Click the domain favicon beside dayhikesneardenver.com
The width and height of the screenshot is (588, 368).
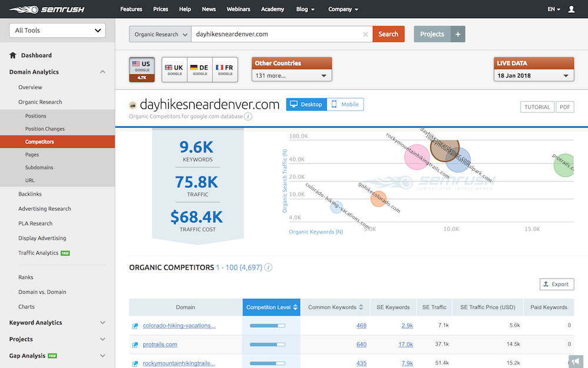(132, 105)
